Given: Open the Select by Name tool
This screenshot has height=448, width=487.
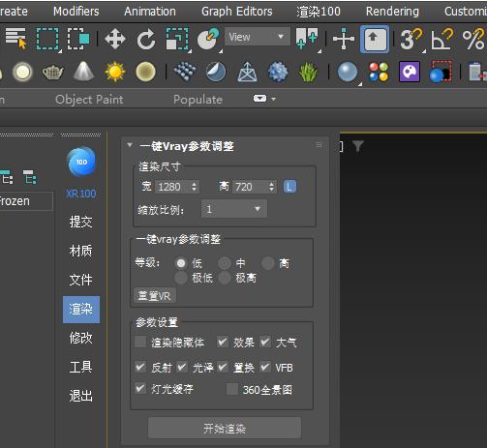Looking at the screenshot, I should tap(15, 38).
